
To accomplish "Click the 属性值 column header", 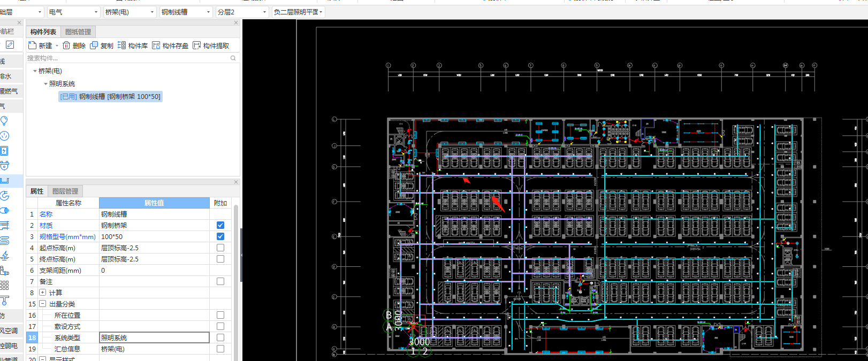I will click(x=154, y=203).
